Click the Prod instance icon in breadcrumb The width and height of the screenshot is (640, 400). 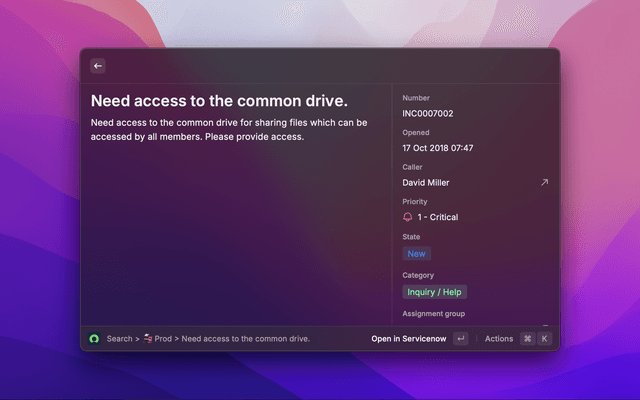tap(147, 339)
